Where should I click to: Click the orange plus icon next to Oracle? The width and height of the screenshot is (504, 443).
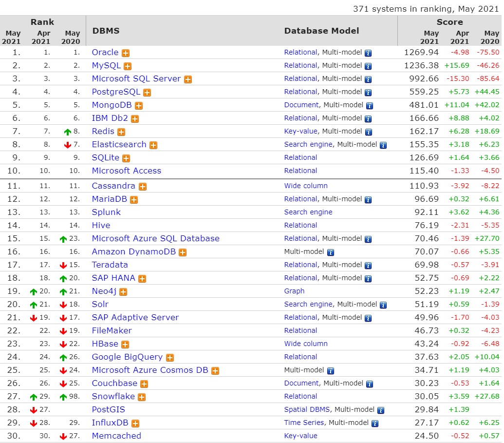[x=126, y=53]
